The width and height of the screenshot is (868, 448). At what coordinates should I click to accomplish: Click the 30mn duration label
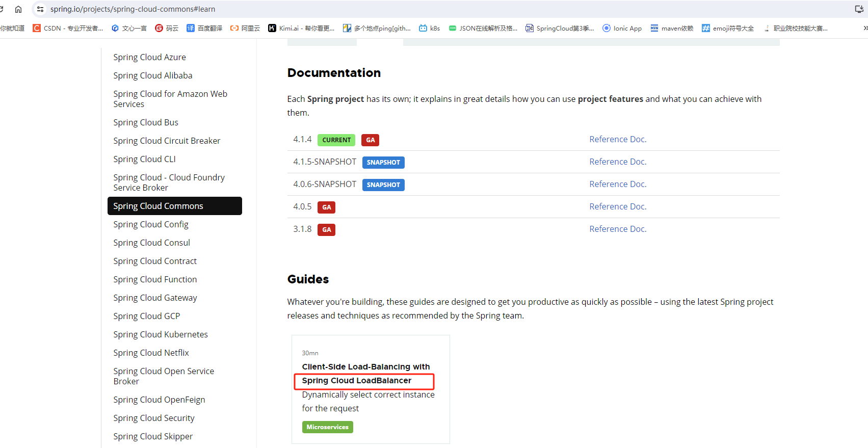(x=310, y=353)
